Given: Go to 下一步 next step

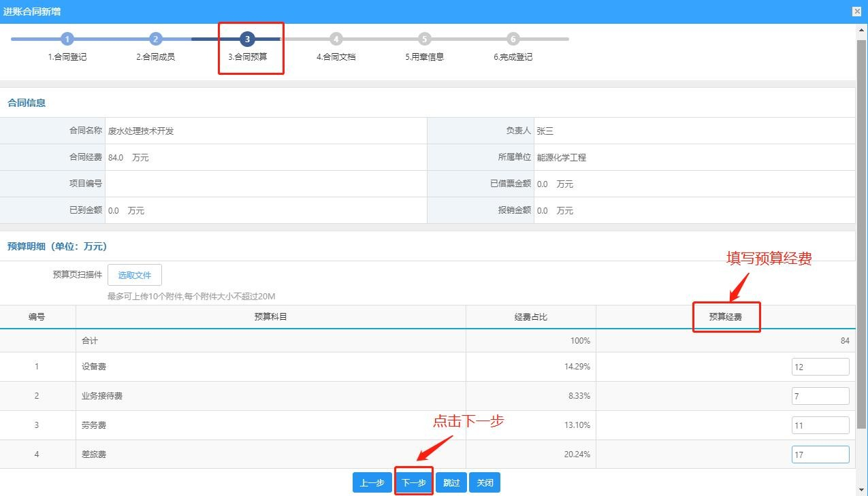Looking at the screenshot, I should coord(414,482).
